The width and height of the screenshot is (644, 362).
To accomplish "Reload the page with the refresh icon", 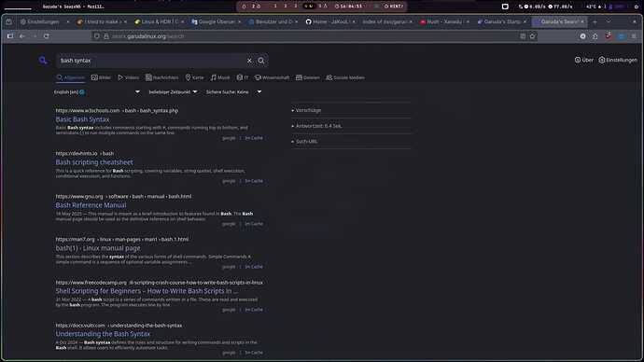I will (x=47, y=36).
